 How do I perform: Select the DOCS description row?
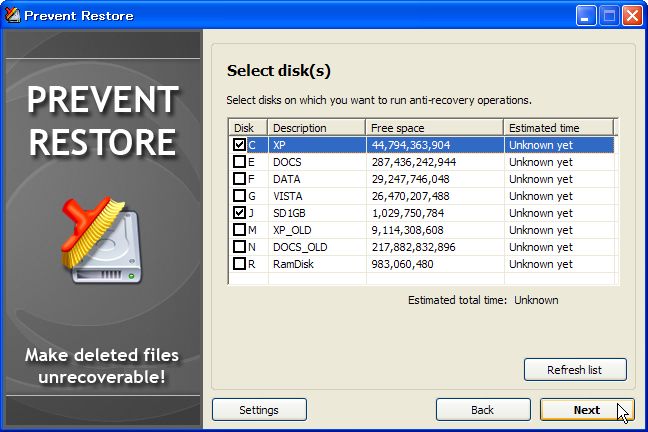[x=317, y=162]
